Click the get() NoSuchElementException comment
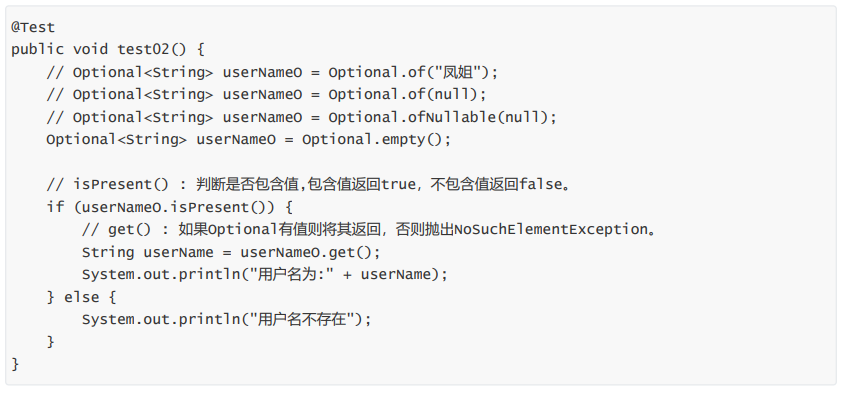 [369, 230]
